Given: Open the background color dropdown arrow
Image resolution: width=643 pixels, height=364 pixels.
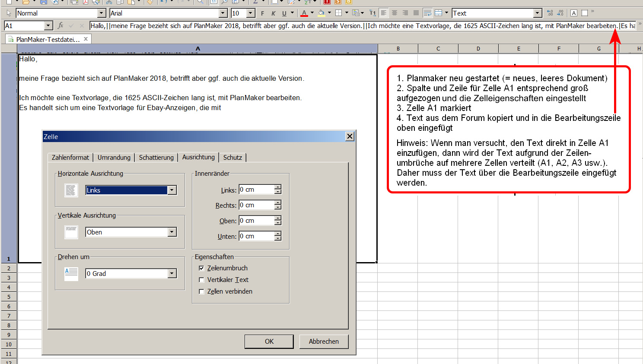Looking at the screenshot, I should click(329, 13).
